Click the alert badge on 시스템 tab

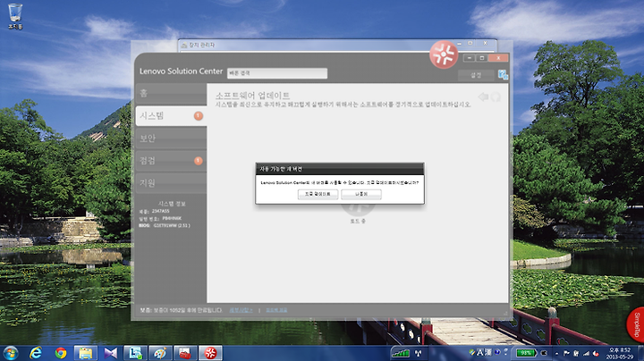pyautogui.click(x=199, y=115)
